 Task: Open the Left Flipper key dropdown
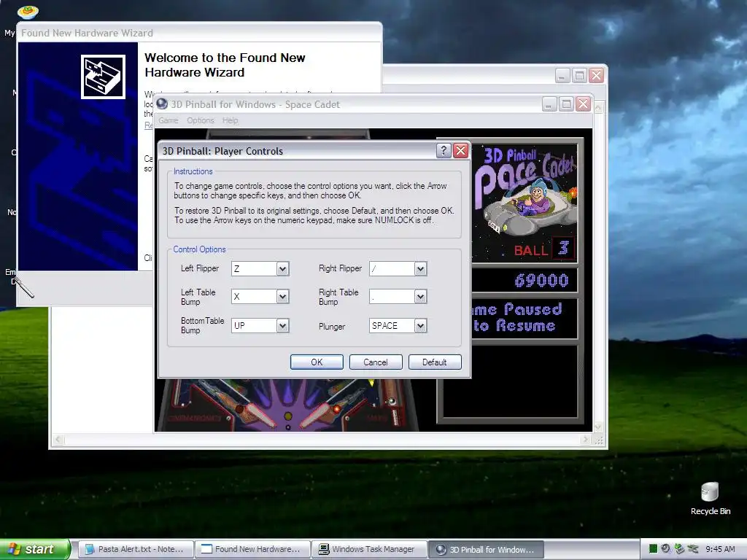[x=282, y=268]
